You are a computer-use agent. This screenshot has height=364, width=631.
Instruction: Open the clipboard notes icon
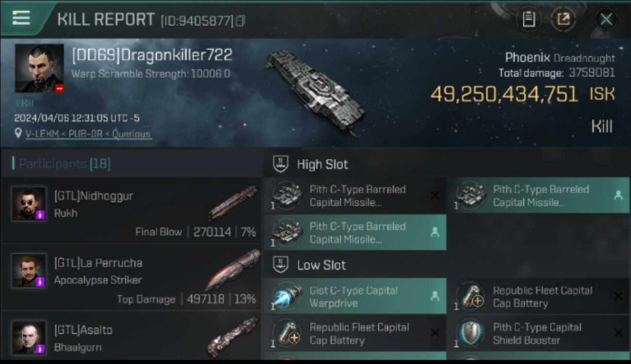(x=529, y=19)
